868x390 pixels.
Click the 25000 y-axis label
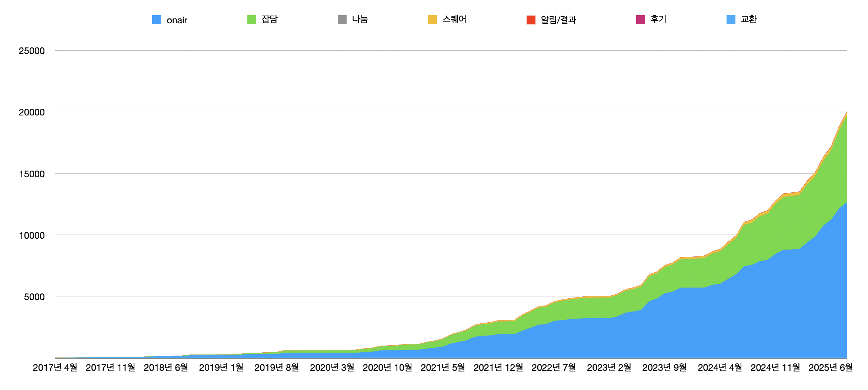(31, 51)
